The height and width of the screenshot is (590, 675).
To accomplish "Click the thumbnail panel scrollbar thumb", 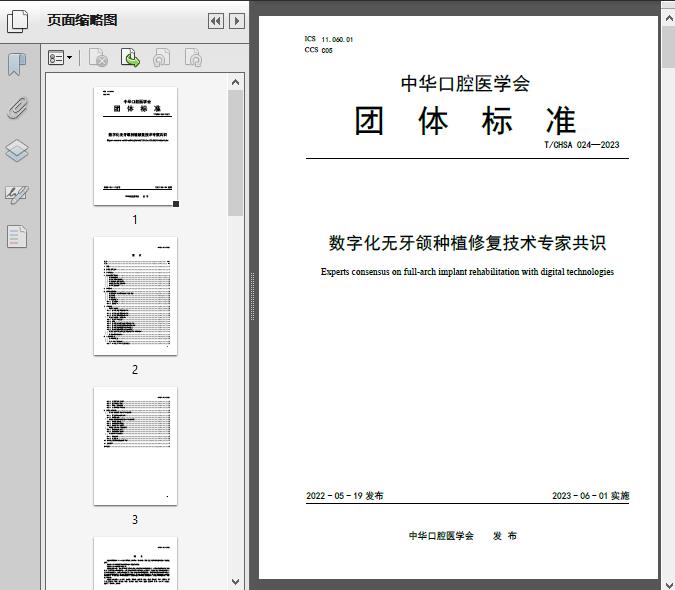I will tap(235, 153).
